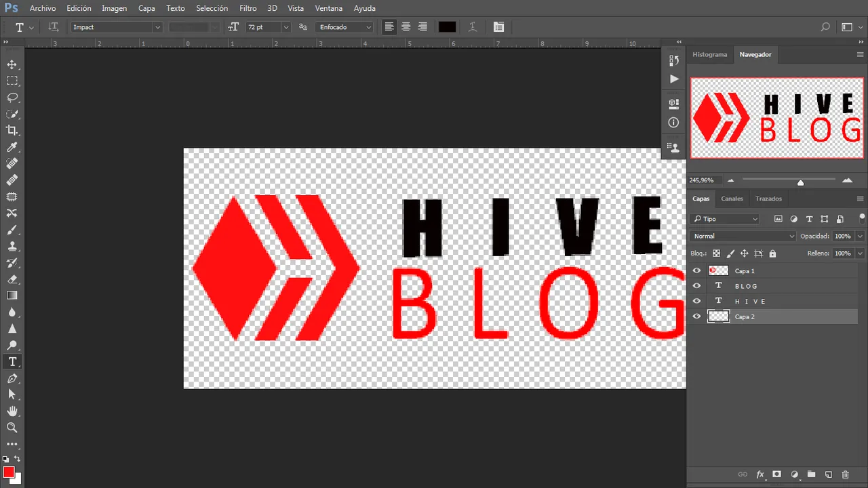The width and height of the screenshot is (868, 488).
Task: Switch to the Histograma tab
Action: (x=710, y=54)
